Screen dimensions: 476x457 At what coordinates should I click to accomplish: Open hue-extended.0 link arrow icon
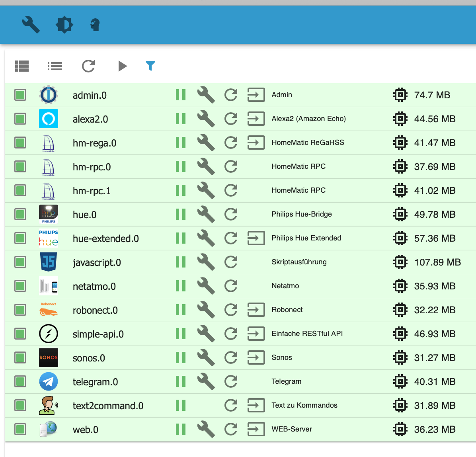click(x=256, y=238)
